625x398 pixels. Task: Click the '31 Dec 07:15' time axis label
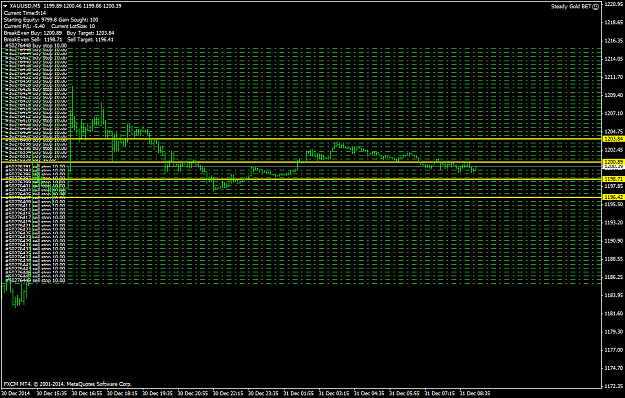click(x=440, y=393)
